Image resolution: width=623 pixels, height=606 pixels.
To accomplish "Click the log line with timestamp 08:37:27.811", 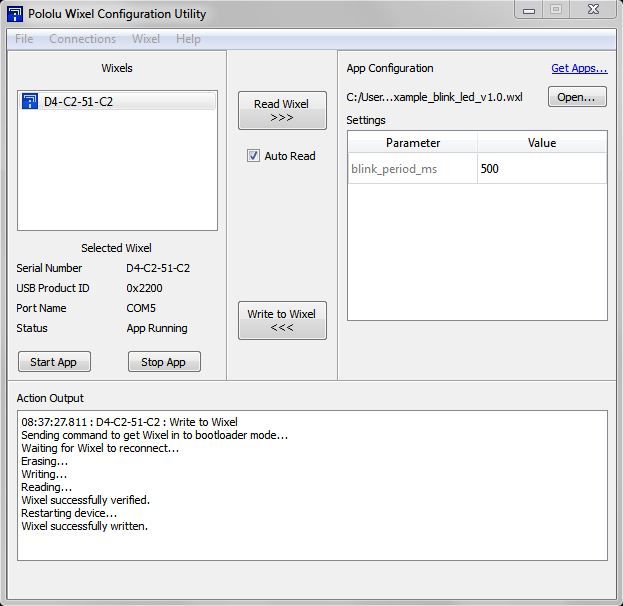I will click(130, 422).
